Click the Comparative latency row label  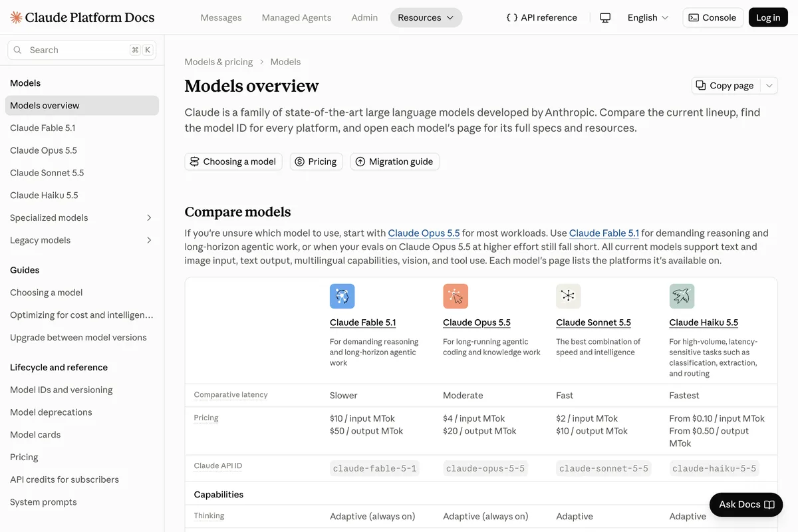(x=231, y=395)
